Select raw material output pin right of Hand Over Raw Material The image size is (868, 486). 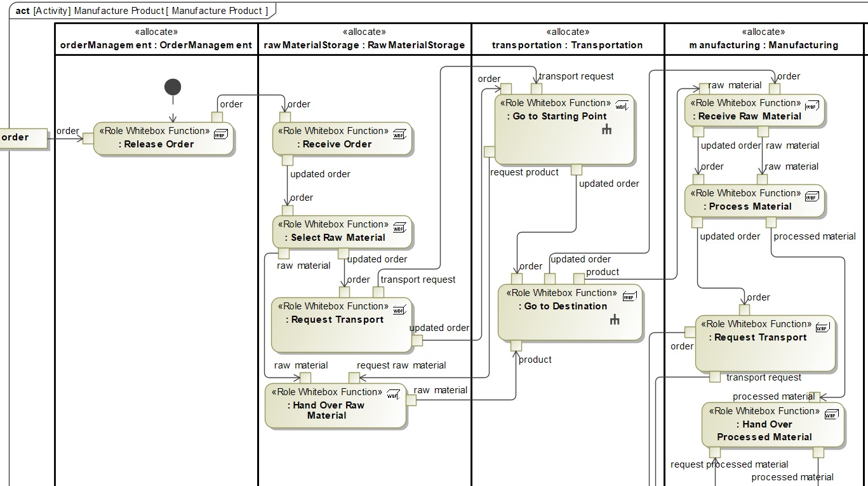tap(411, 400)
